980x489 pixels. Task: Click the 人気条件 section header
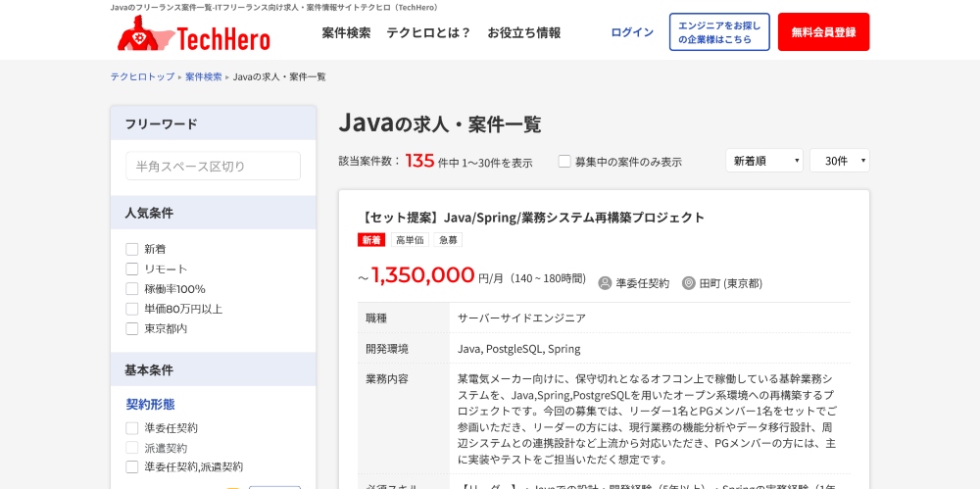[x=213, y=213]
